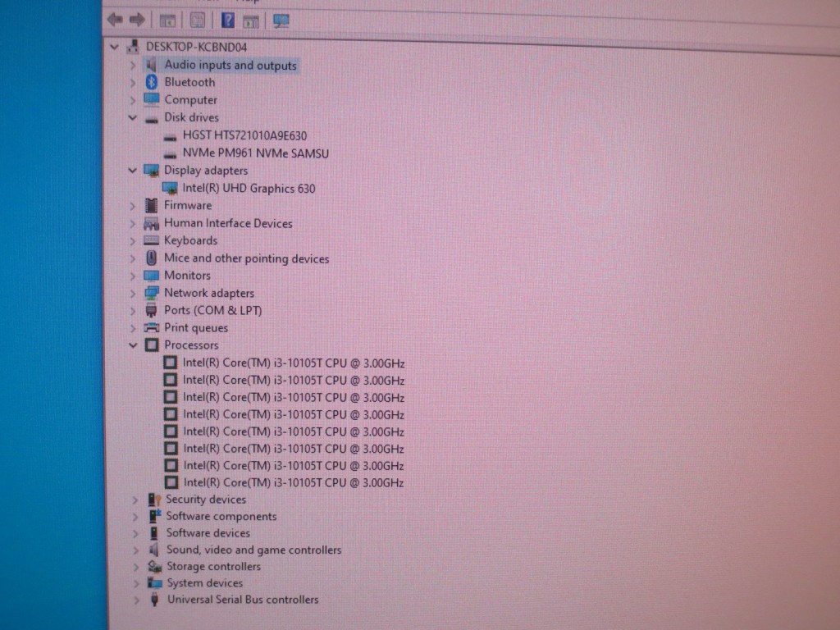Open the blue Help question-mark toolbar icon
Screen dimensions: 840x630
click(x=228, y=21)
